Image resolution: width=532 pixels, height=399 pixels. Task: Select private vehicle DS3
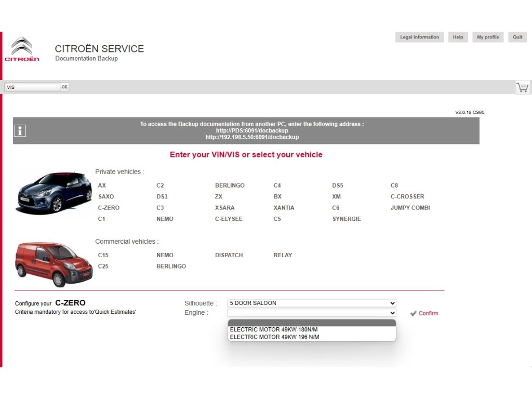point(162,196)
